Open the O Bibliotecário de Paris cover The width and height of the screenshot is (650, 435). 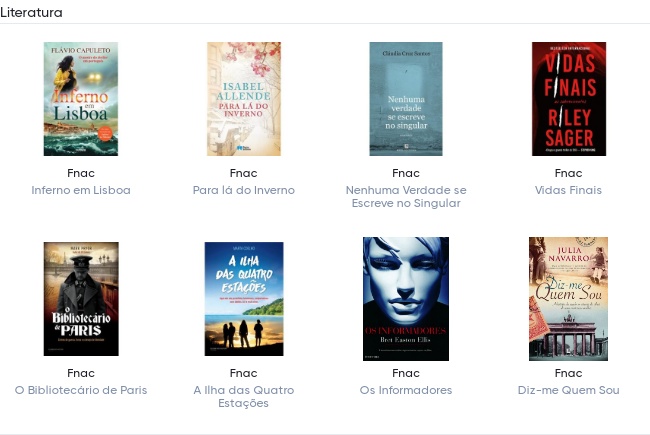click(81, 299)
